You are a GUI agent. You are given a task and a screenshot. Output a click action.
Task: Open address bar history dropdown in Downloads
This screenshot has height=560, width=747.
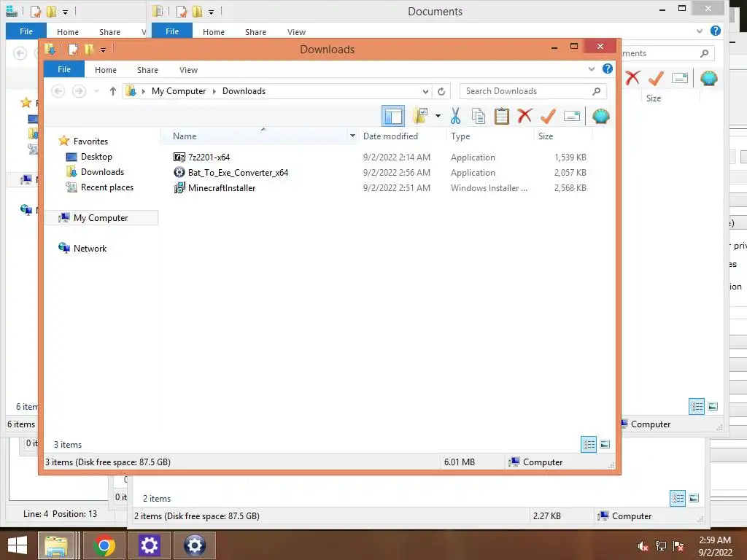click(425, 91)
